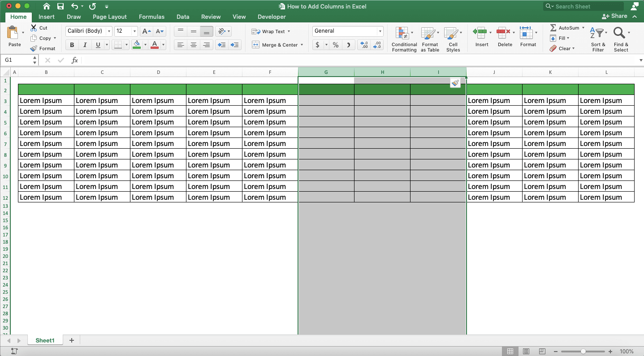Paste clipboard contents

(x=14, y=37)
